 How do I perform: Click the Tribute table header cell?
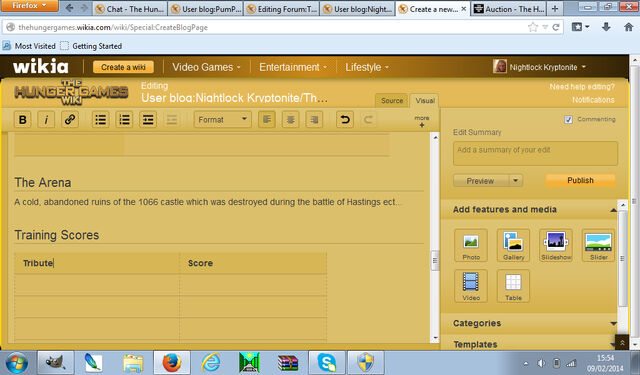[97, 263]
